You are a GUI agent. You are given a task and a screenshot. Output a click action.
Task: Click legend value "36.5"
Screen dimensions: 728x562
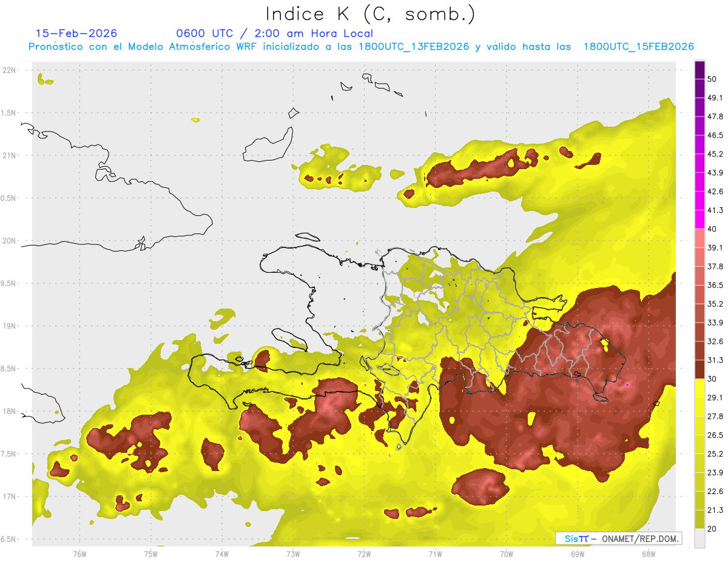click(715, 285)
